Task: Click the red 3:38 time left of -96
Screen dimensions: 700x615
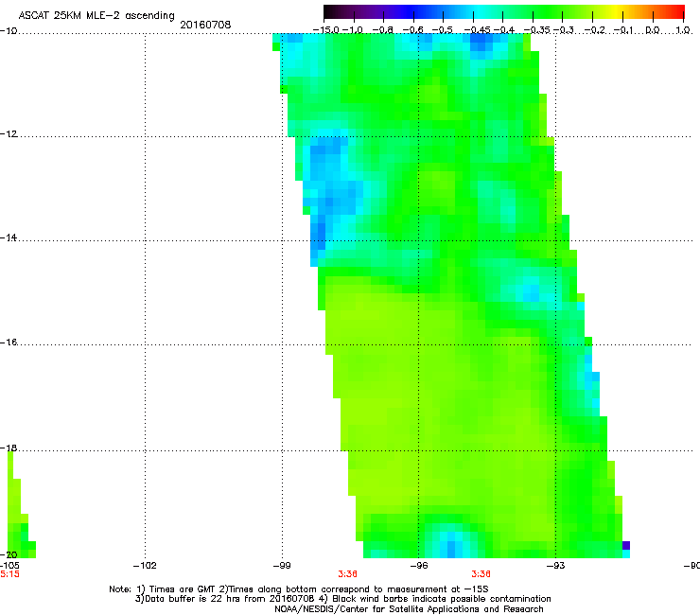Action: (347, 574)
